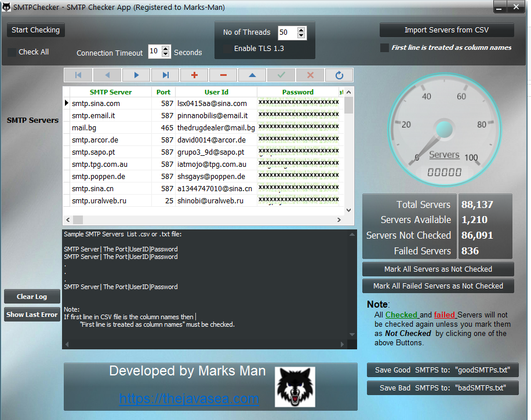The width and height of the screenshot is (531, 420).
Task: Decrease Connection Timeout with down arrow
Action: click(166, 54)
